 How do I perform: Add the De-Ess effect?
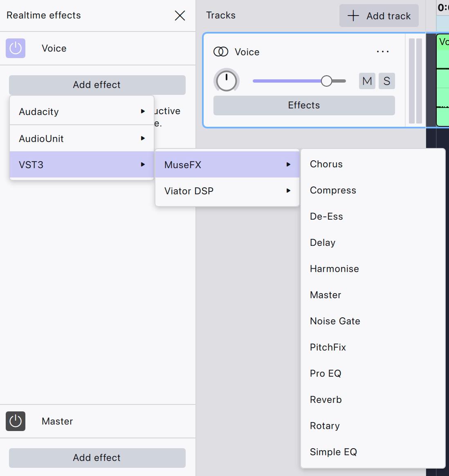(x=373, y=216)
